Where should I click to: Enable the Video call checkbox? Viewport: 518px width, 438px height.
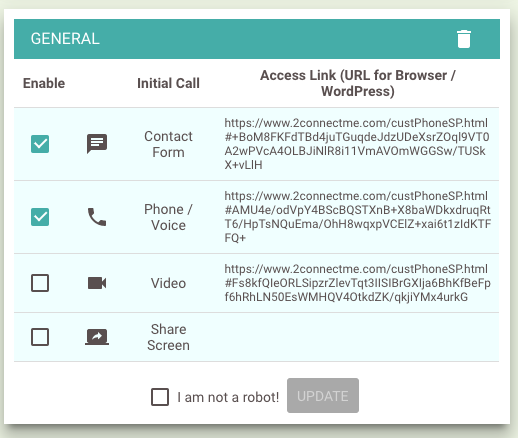coord(40,283)
